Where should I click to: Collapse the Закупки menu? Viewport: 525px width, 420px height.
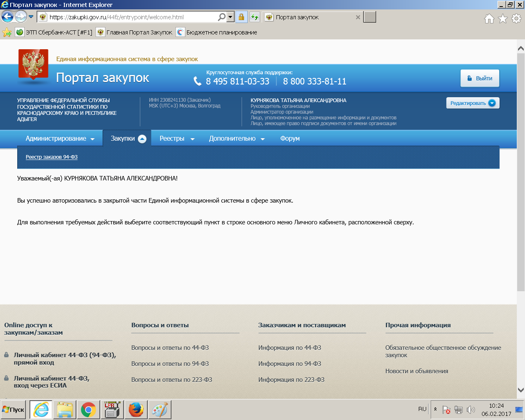[128, 139]
